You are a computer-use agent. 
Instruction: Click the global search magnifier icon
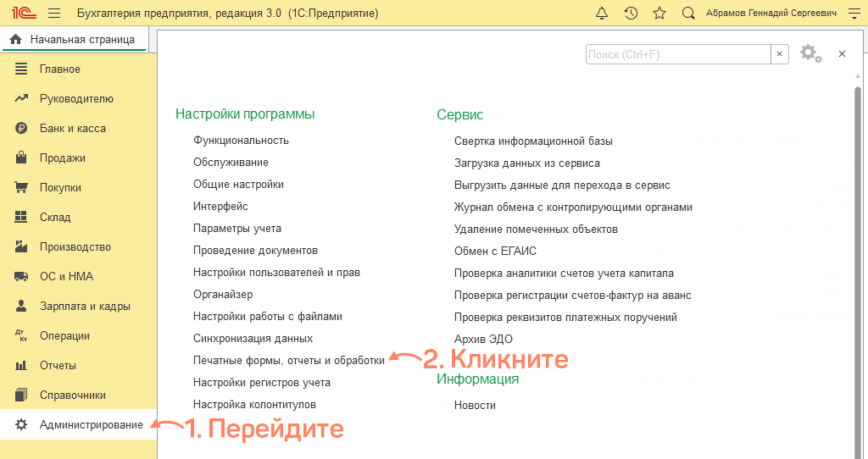[688, 13]
